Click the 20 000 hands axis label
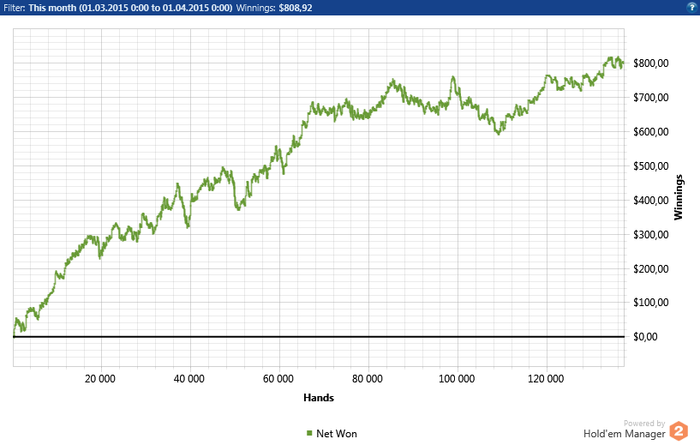 100,379
